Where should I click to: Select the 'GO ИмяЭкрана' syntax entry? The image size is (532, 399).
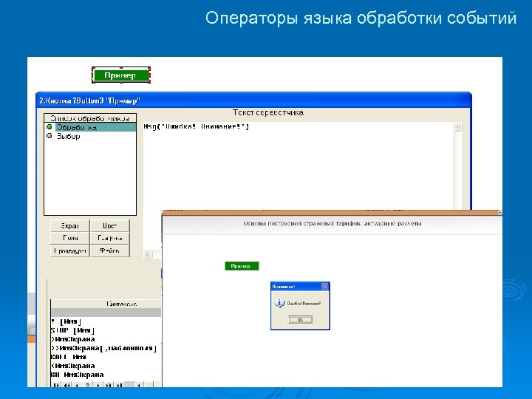pyautogui.click(x=78, y=375)
